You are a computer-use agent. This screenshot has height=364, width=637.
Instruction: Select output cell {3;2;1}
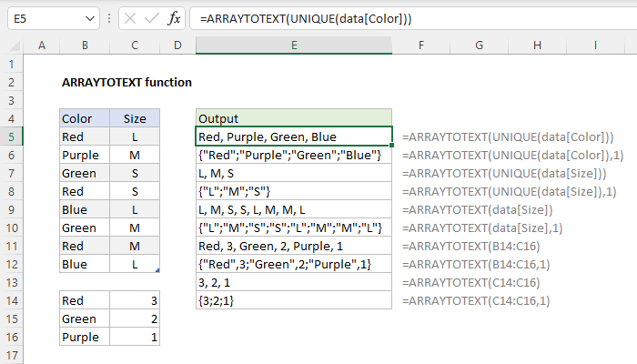294,300
